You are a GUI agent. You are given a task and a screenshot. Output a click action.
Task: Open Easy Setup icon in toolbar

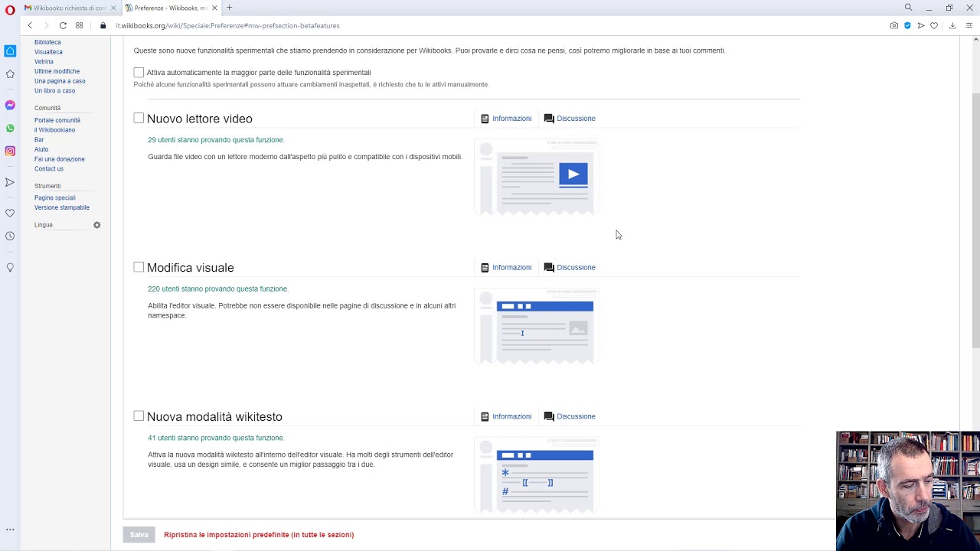coord(969,25)
